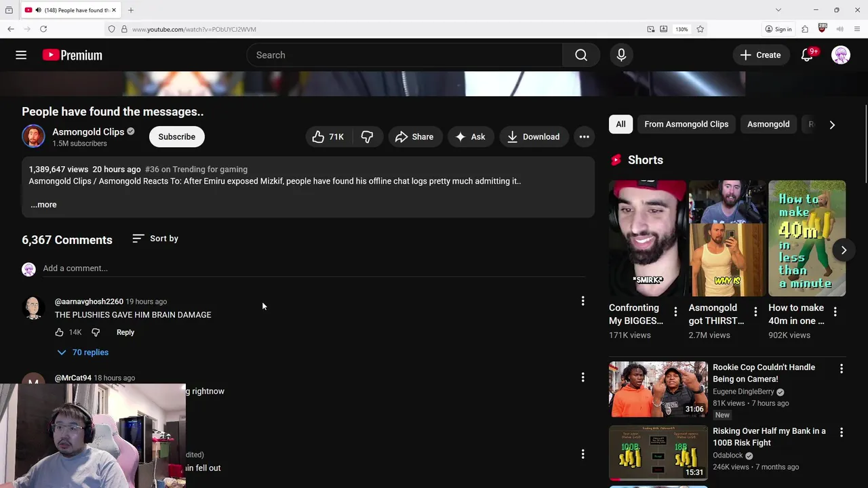Screen dimensions: 868x488
Task: Share the video
Action: 415,137
